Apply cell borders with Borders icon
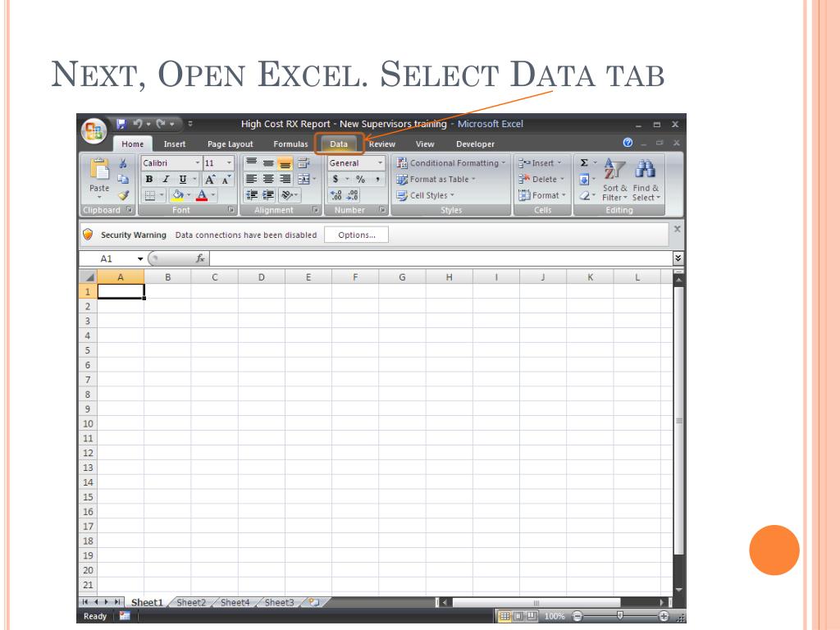The height and width of the screenshot is (630, 840). [x=150, y=195]
